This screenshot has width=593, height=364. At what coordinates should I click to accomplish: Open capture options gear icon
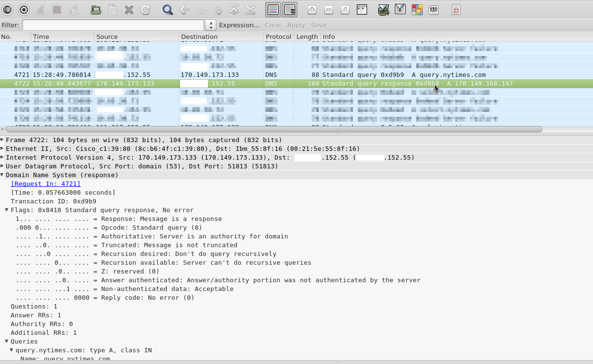pyautogui.click(x=23, y=9)
